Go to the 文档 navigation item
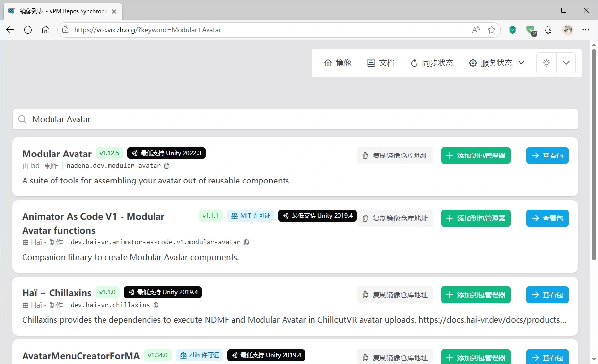Image resolution: width=598 pixels, height=364 pixels. tap(381, 63)
